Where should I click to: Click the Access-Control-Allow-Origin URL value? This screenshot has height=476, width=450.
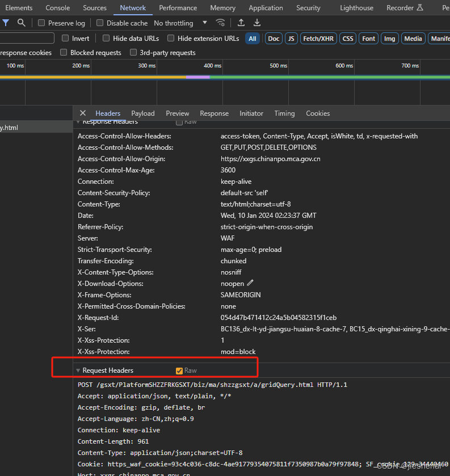tap(270, 159)
